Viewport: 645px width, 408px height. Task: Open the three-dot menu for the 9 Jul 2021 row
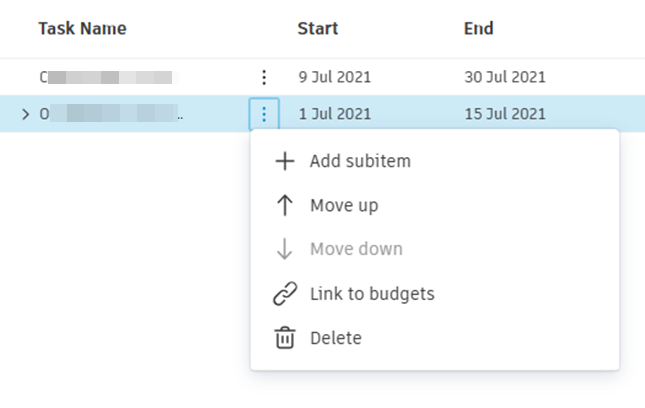coord(264,77)
